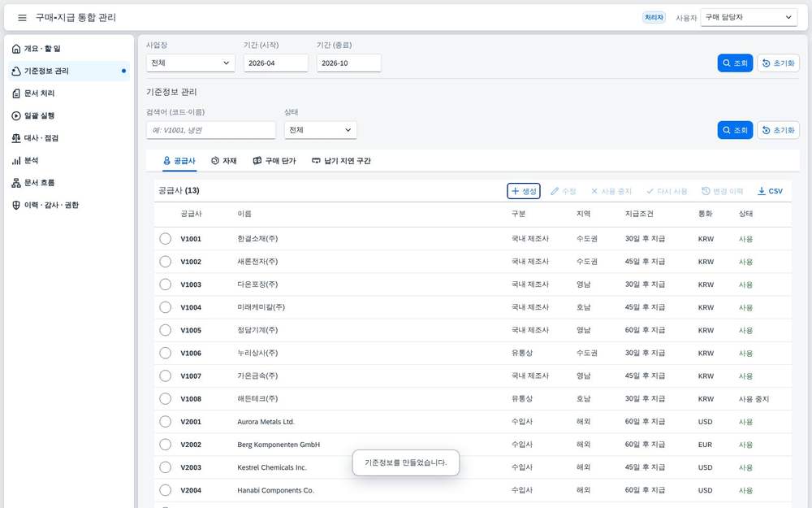Click the shield icon beside 이력 · 감사 · 권한
The width and height of the screenshot is (812, 508).
point(16,206)
